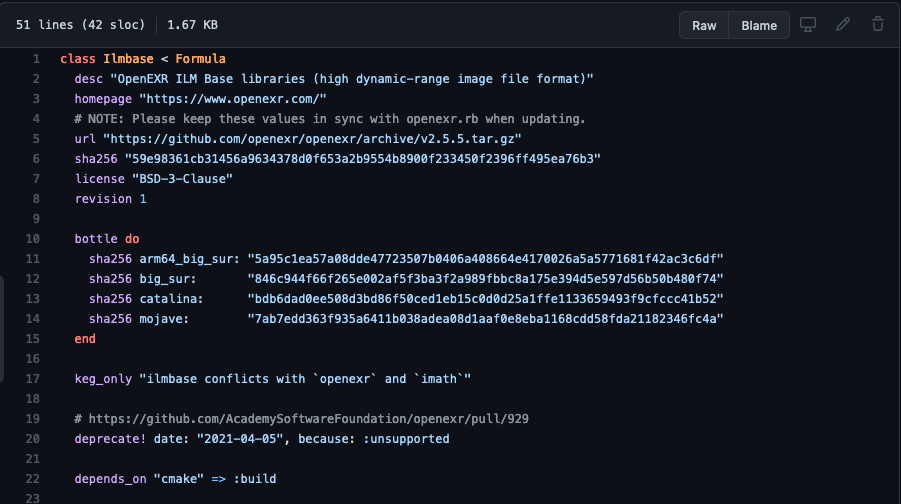Click the keg_only conflicts string
Image resolution: width=901 pixels, height=504 pixels.
pyautogui.click(x=305, y=379)
